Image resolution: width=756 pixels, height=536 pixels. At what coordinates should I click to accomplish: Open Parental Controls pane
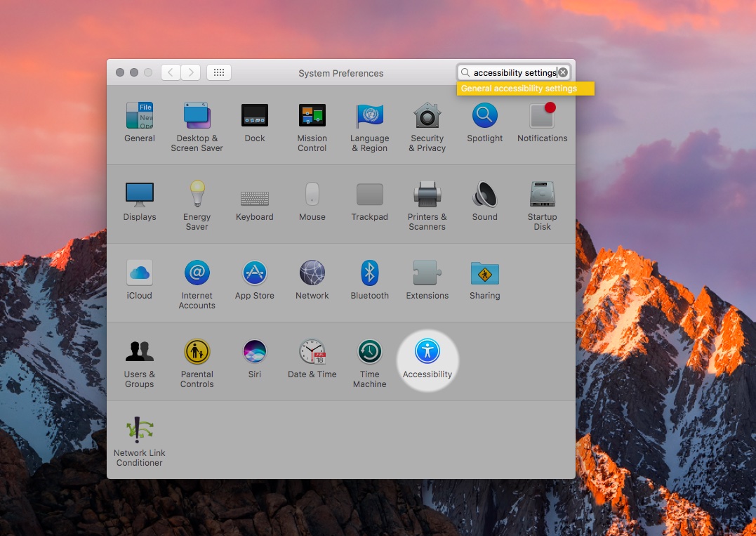pyautogui.click(x=197, y=352)
